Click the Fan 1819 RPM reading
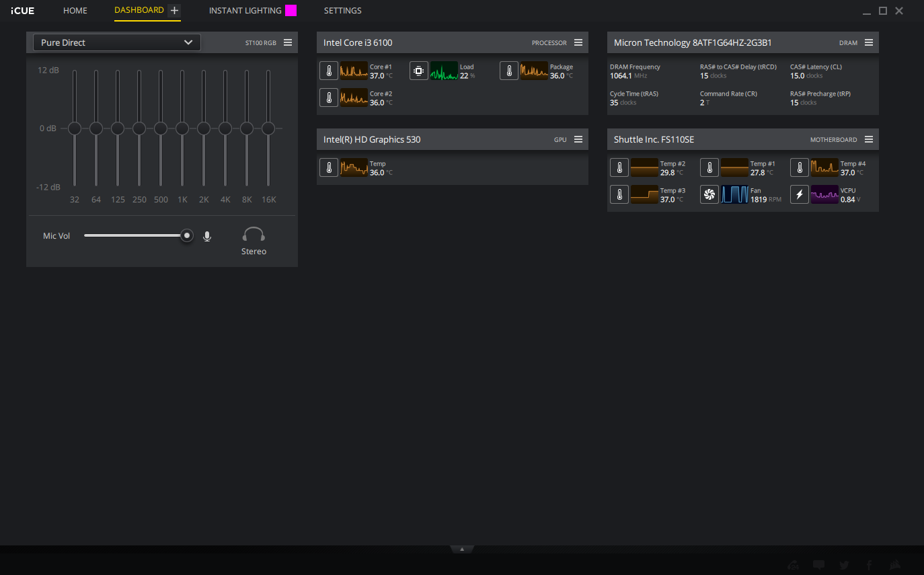This screenshot has height=575, width=924. tap(766, 200)
